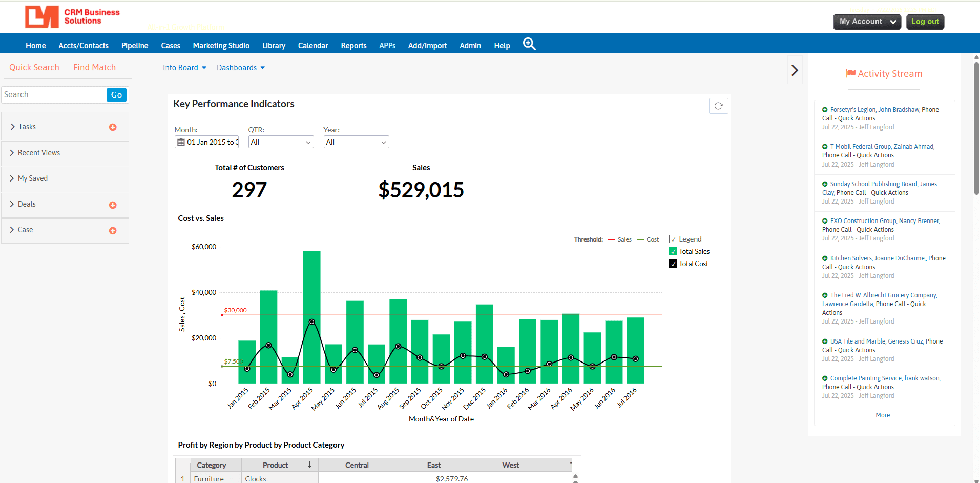980x483 pixels.
Task: Sort the Product column
Action: click(x=309, y=465)
